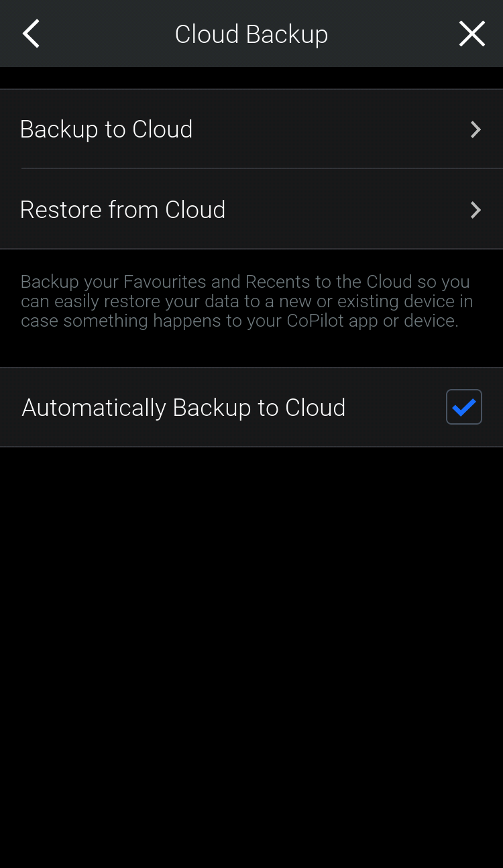The image size is (503, 868).
Task: Click the description line mentioning the CoPilot app
Action: pyautogui.click(x=239, y=321)
